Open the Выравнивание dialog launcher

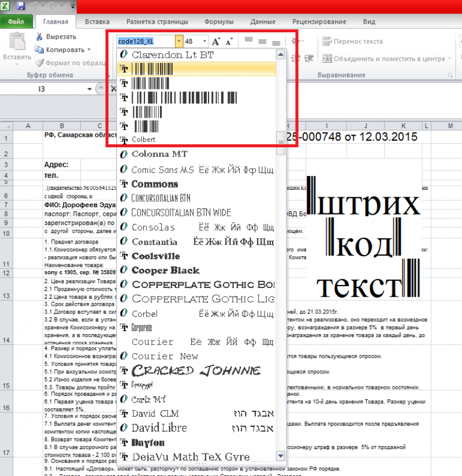coord(450,75)
